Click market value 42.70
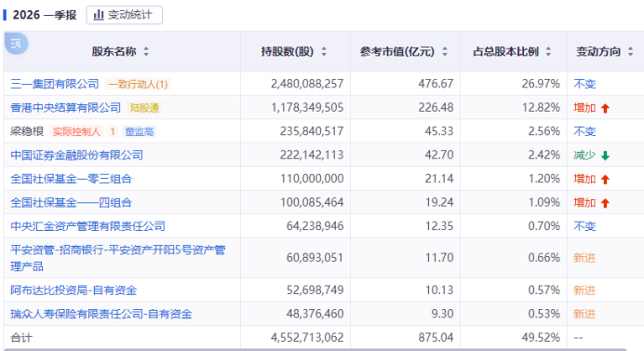Screen dimensions: 644x351 [x=439, y=155]
